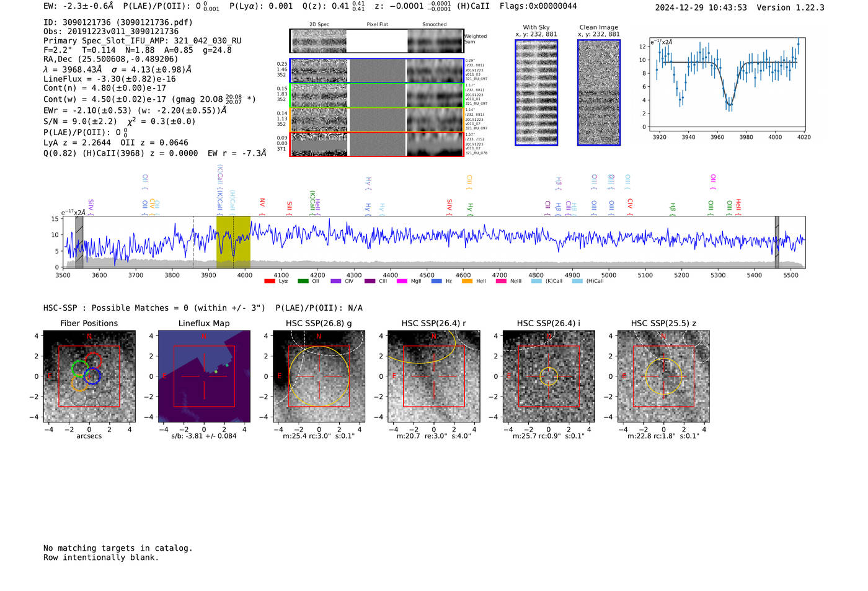Click the Hε blue legend swatch
Viewport: 868px width, 591px height.
[436, 281]
